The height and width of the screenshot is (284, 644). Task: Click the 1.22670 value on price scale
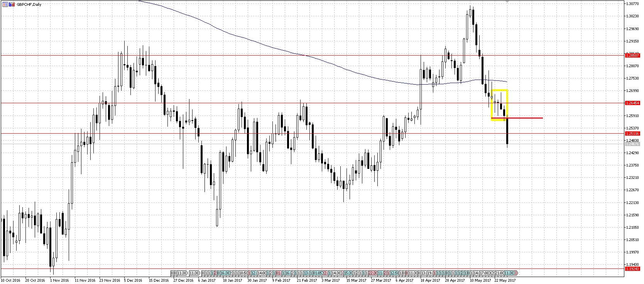click(x=633, y=190)
